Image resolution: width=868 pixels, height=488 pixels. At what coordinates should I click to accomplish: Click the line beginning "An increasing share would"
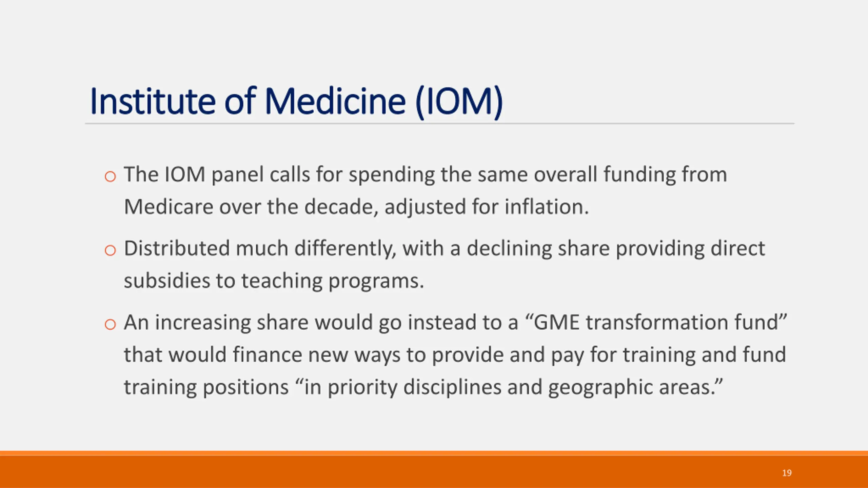tap(455, 323)
